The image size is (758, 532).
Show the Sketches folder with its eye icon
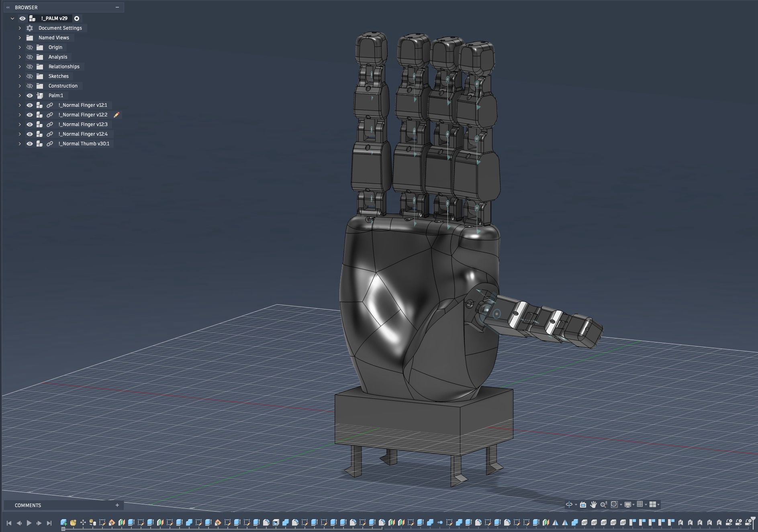(30, 76)
